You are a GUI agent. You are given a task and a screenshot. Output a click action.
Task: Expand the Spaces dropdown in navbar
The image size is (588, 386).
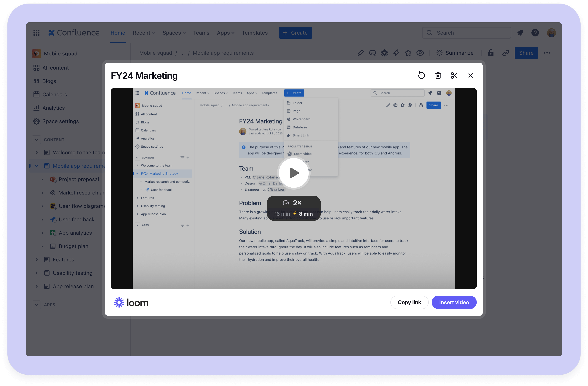pyautogui.click(x=174, y=33)
